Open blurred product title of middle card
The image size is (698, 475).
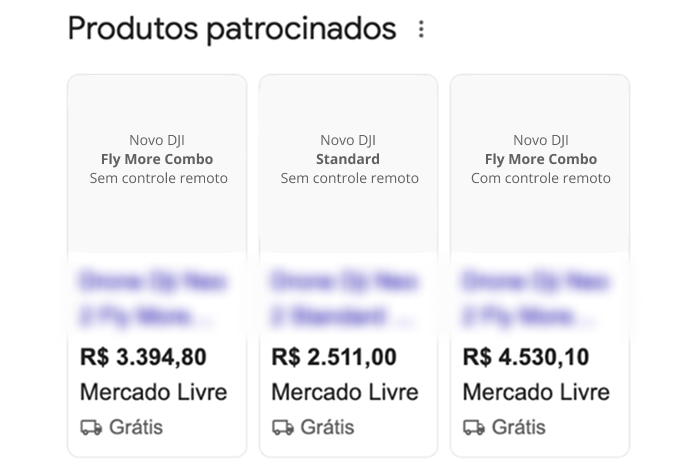point(344,300)
